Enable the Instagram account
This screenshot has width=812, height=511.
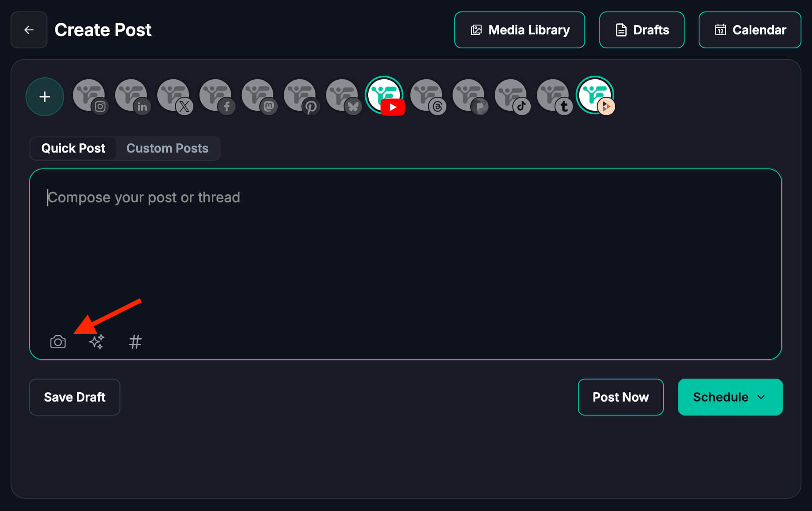(89, 96)
